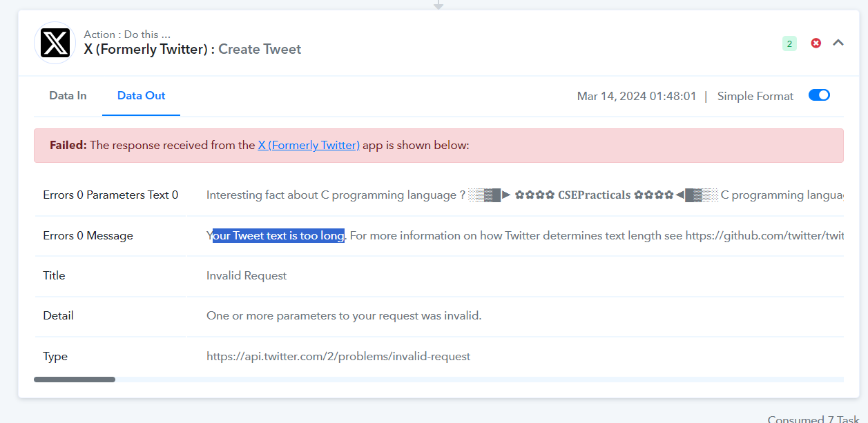Viewport: 868px width, 423px height.
Task: Click the Errors 0 Parameters Text 0 label
Action: pos(110,195)
